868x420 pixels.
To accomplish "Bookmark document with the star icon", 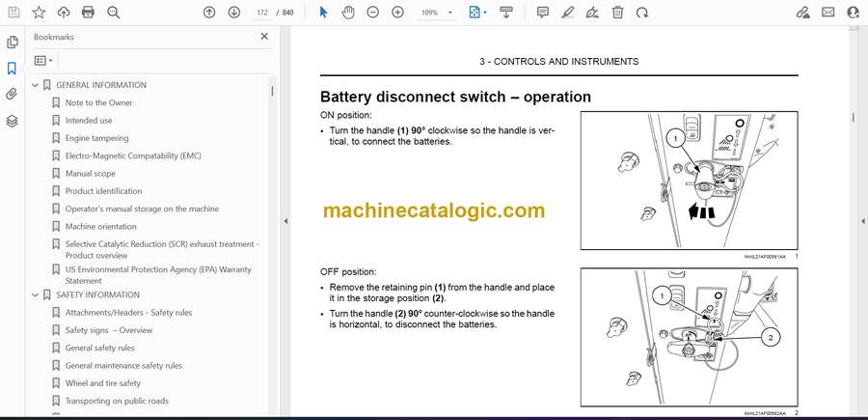I will [x=39, y=13].
